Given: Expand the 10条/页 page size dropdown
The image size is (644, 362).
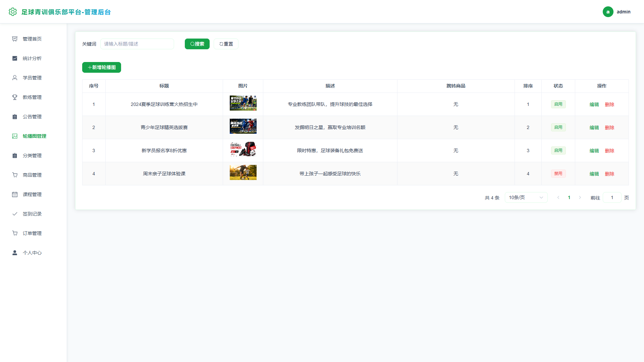Looking at the screenshot, I should [526, 197].
